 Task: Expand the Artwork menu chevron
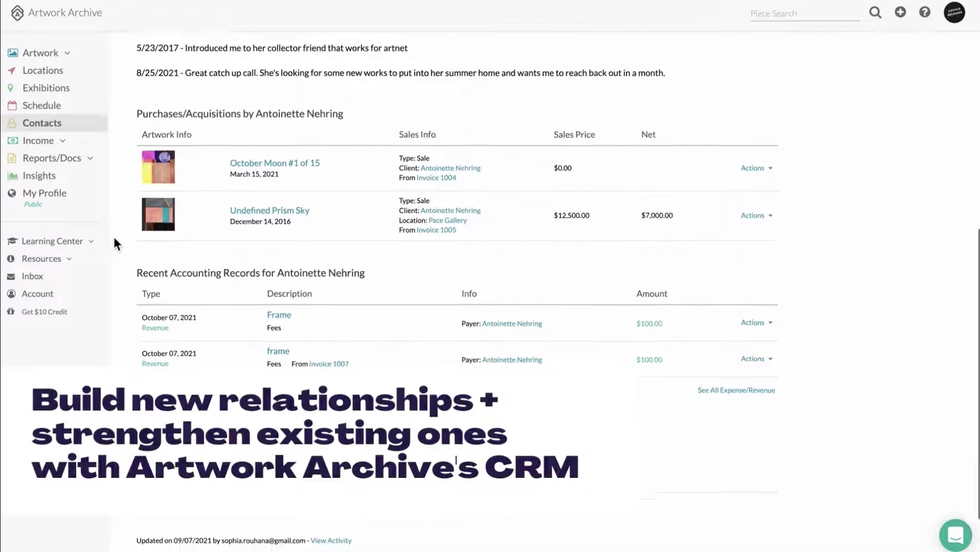coord(68,53)
